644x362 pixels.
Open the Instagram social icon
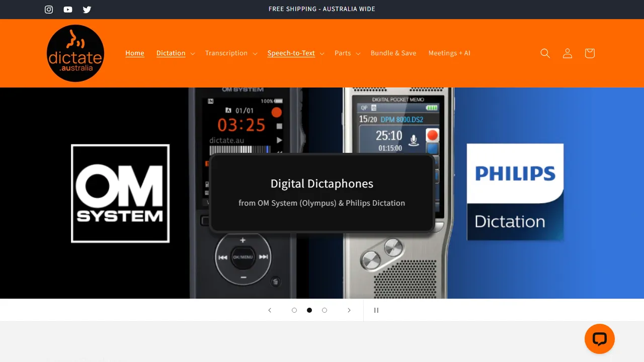tap(48, 9)
